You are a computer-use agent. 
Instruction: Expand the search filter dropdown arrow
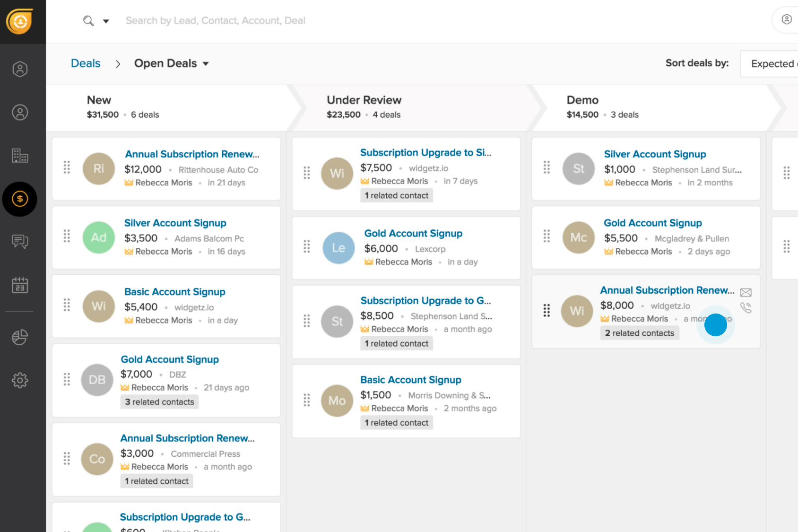point(106,21)
